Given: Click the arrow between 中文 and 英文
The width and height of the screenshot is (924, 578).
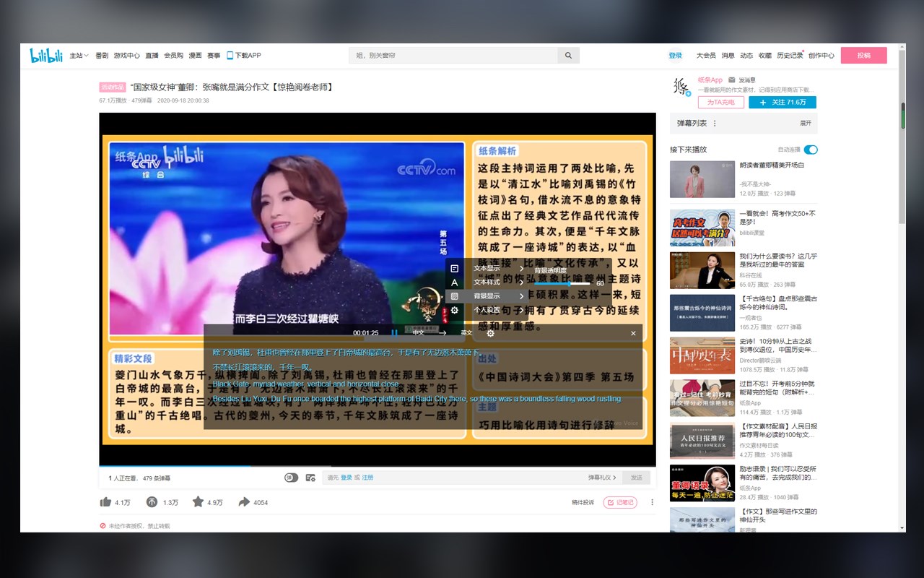Looking at the screenshot, I should click(443, 333).
